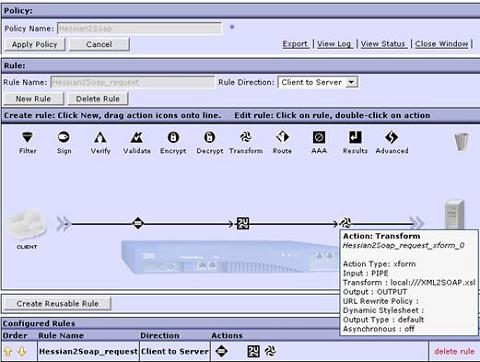Click the delete rule link
Screen dimensions: 480x362
click(454, 351)
